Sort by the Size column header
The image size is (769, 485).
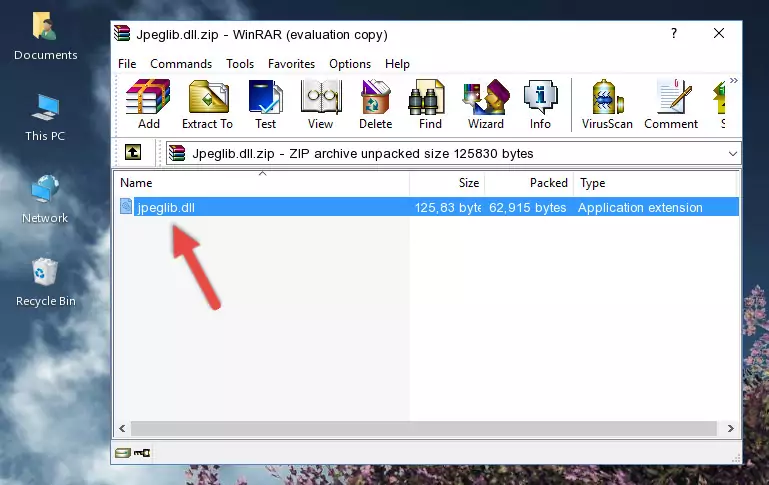(x=447, y=183)
